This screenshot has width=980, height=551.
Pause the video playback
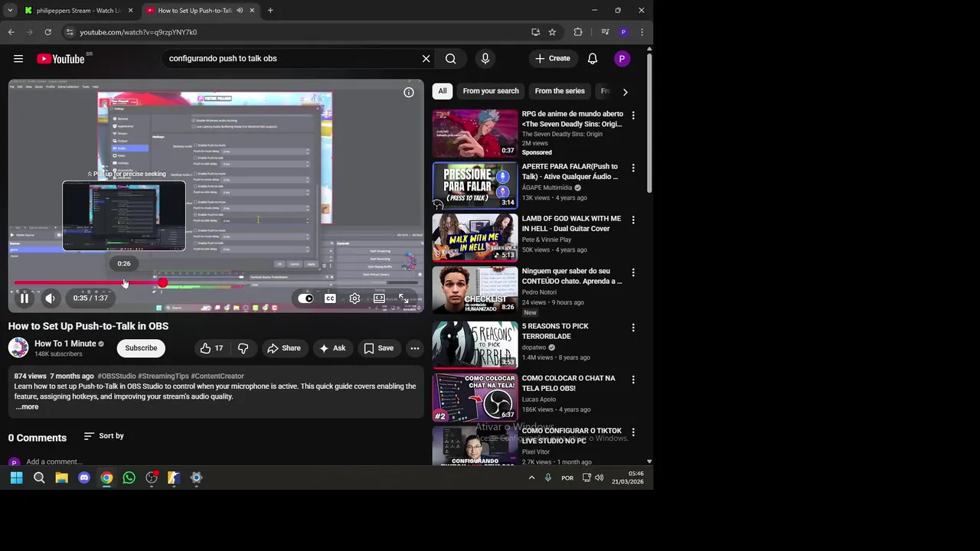[x=24, y=298]
